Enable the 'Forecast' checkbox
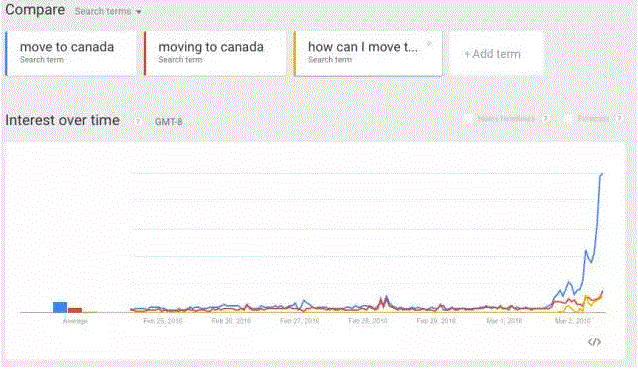The width and height of the screenshot is (638, 371). 568,119
